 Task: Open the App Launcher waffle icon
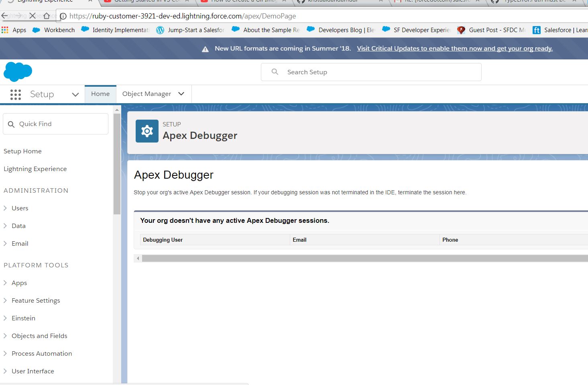(15, 94)
